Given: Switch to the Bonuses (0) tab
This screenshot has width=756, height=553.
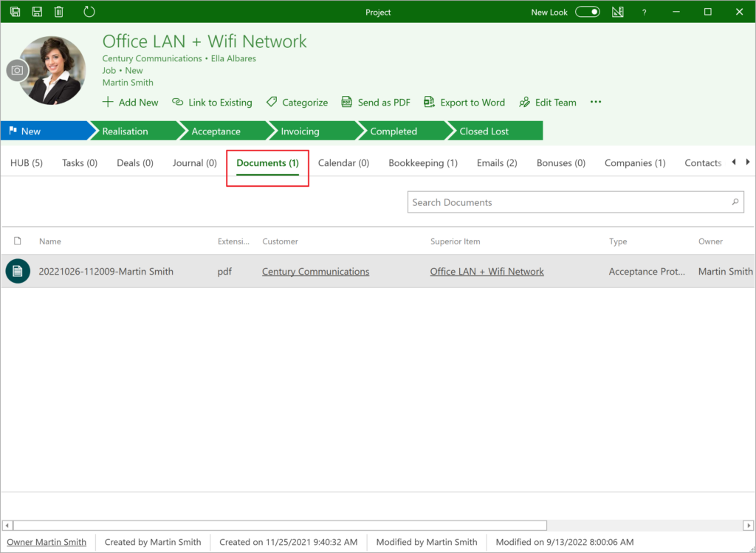Looking at the screenshot, I should (561, 163).
